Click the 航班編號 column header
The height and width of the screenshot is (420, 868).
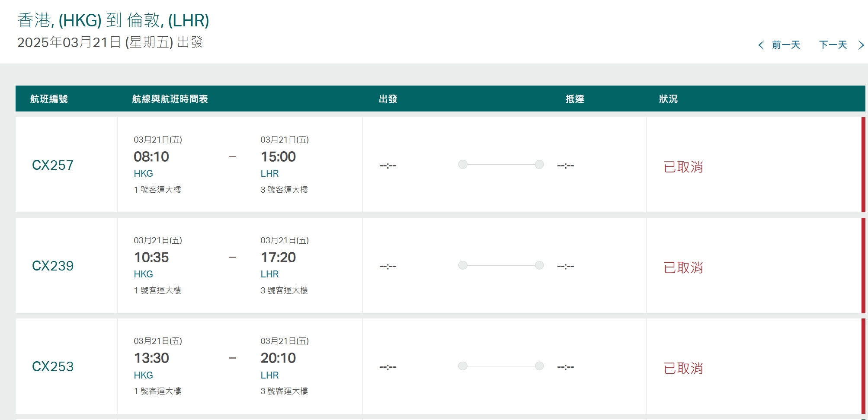click(49, 99)
